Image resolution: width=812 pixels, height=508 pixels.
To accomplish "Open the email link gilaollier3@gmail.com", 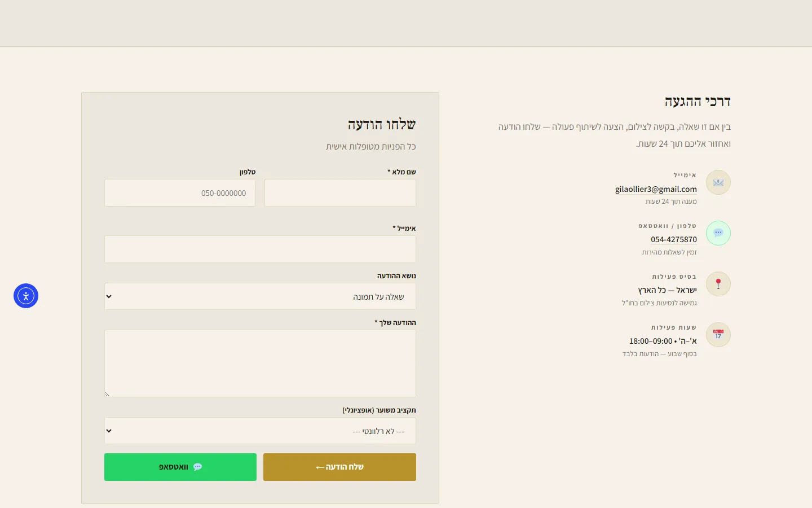I will pyautogui.click(x=656, y=189).
